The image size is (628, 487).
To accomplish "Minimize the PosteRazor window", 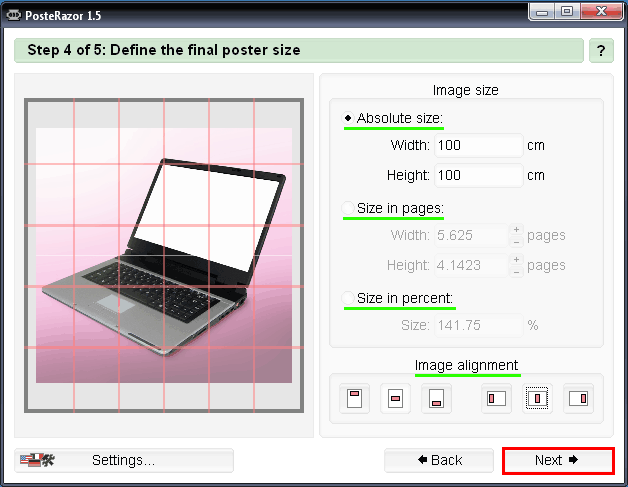I will coord(542,12).
